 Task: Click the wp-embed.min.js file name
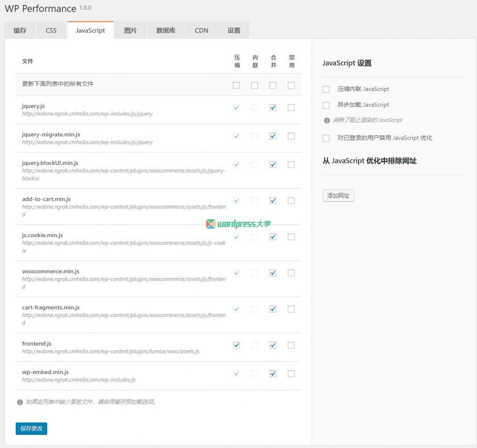point(45,372)
